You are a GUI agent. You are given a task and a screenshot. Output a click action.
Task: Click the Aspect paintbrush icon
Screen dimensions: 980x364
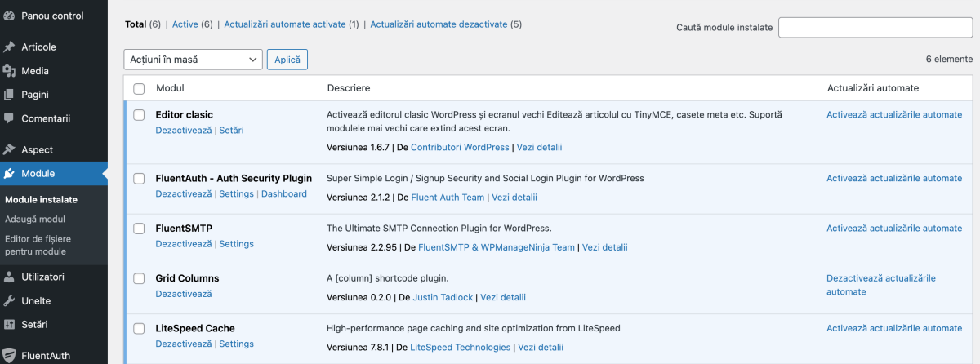pyautogui.click(x=9, y=149)
